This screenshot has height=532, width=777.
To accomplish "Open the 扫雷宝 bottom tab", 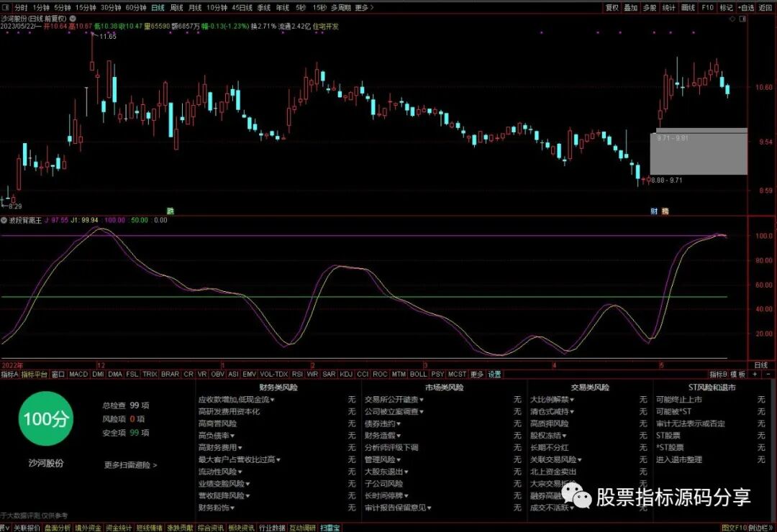I will (x=330, y=528).
